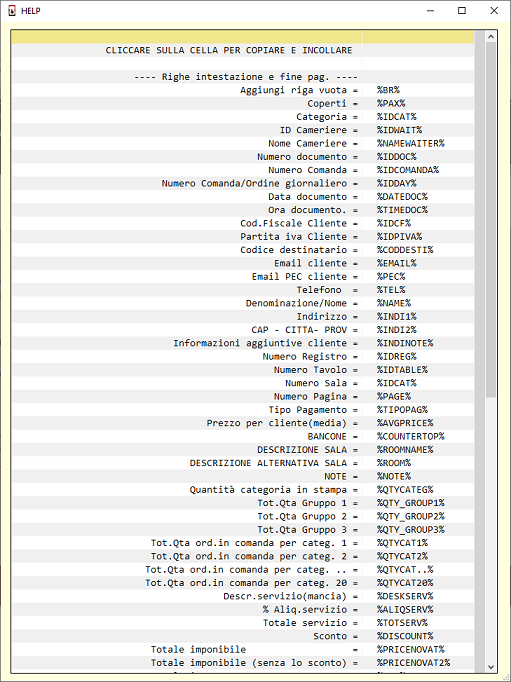Viewport: 511px width, 682px height.
Task: Click the HELP window app icon
Action: 12,10
